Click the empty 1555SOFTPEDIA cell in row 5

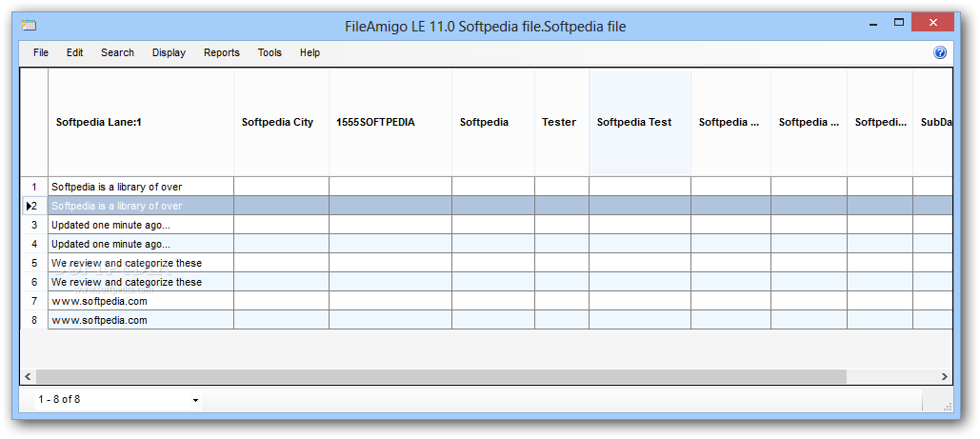tap(390, 263)
